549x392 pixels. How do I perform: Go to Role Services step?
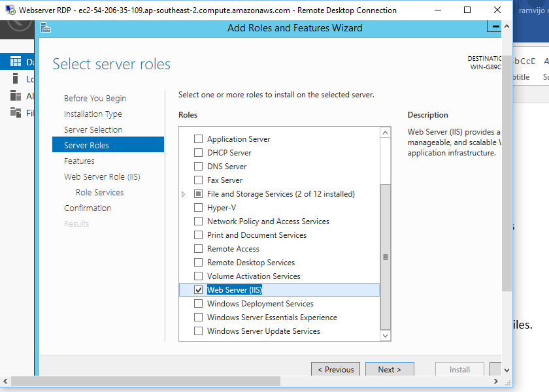point(99,193)
